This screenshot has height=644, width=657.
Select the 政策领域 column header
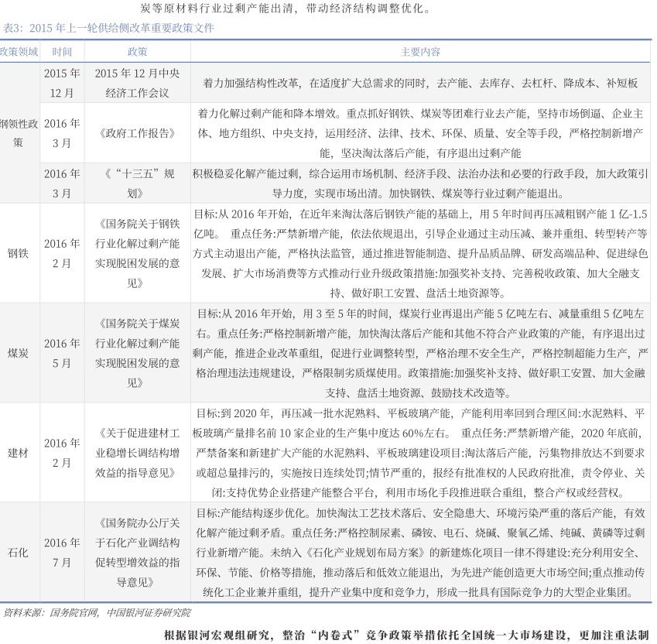pyautogui.click(x=19, y=52)
